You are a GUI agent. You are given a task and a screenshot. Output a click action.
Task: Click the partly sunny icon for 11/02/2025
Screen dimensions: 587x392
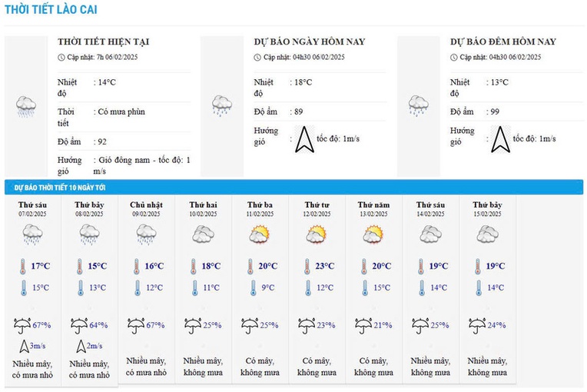(x=260, y=234)
